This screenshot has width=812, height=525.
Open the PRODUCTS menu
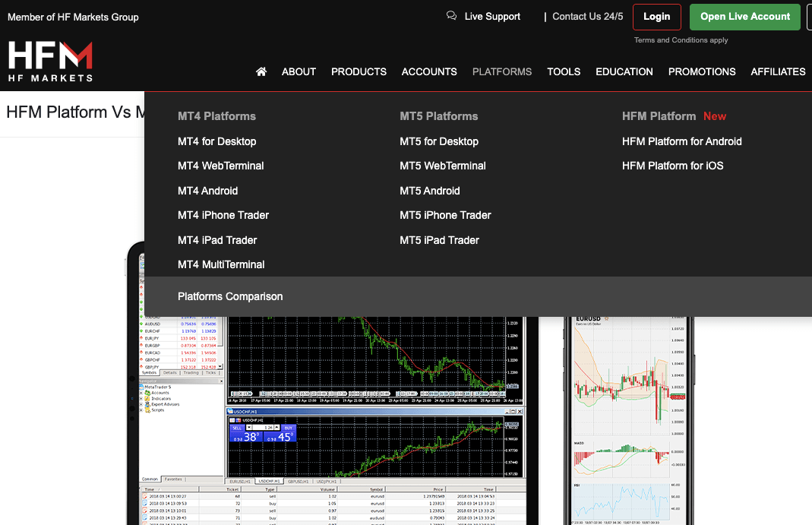(x=359, y=71)
